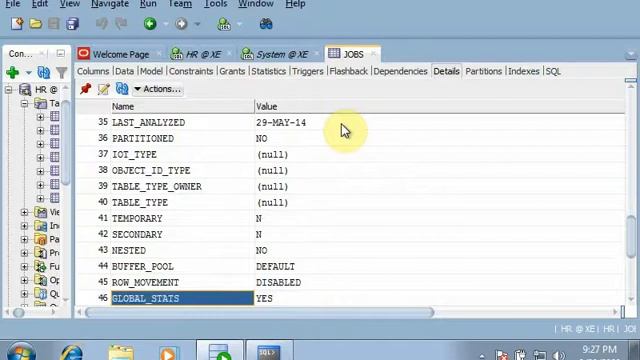Collapse the HR @ connection node
640x360 pixels.
8,89
